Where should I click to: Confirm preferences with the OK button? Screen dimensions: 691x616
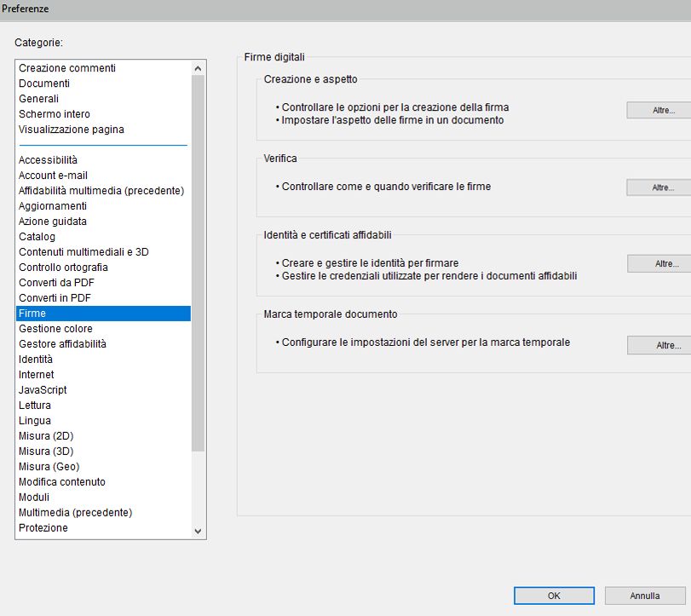coord(553,596)
